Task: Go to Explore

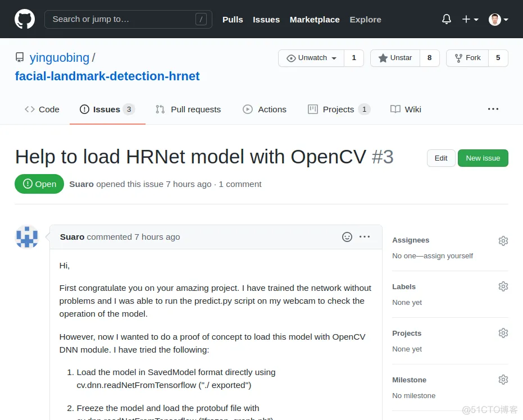Action: coord(365,20)
